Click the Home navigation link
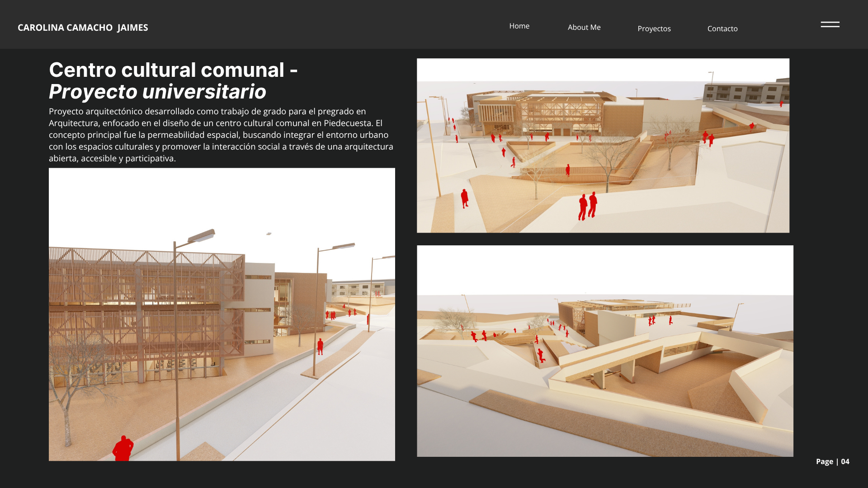868x488 pixels. tap(519, 26)
